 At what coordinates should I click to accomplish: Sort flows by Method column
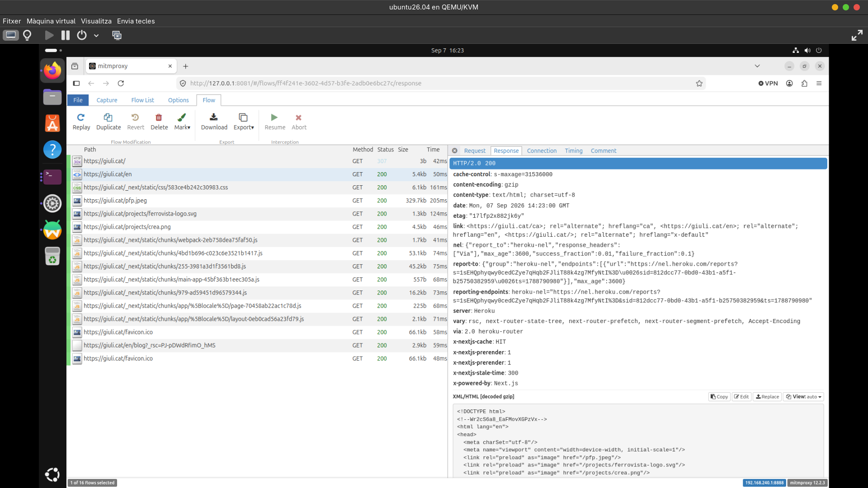pos(363,150)
